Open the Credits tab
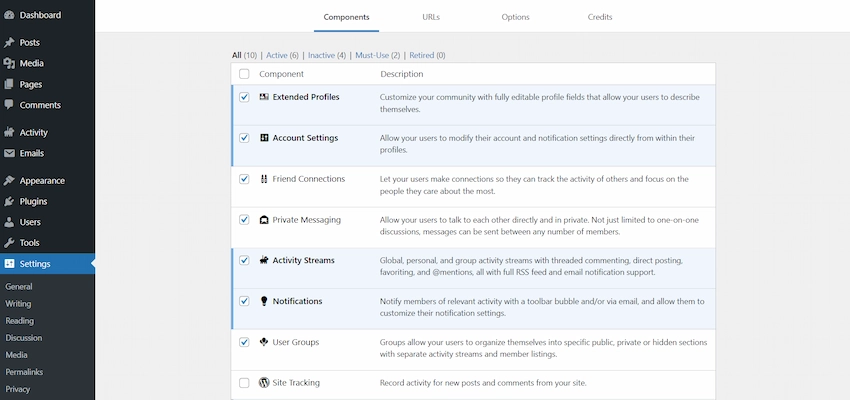This screenshot has height=400, width=850. [x=599, y=17]
